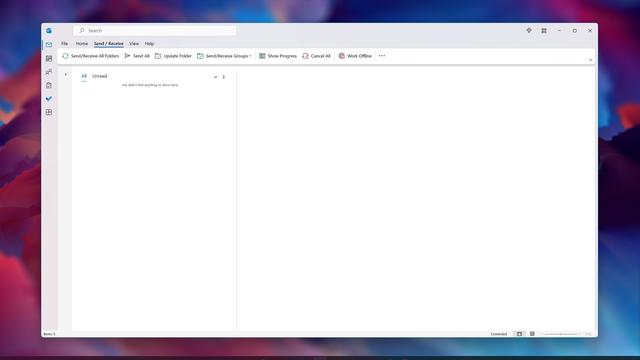Click Show Progress in the ribbon
This screenshot has height=360, width=640.
point(278,56)
